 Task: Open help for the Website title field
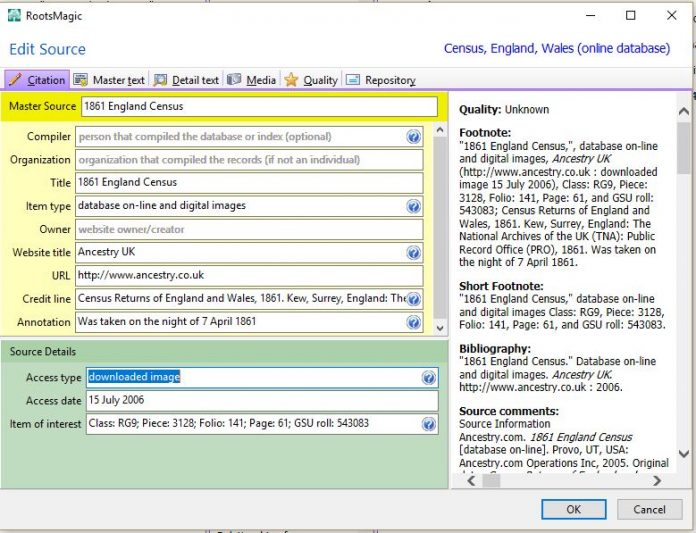413,253
